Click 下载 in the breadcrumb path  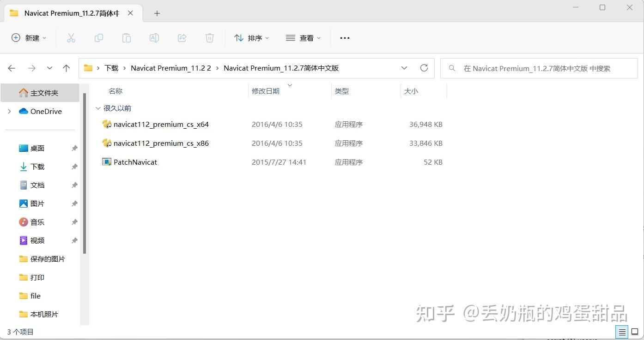tap(111, 68)
